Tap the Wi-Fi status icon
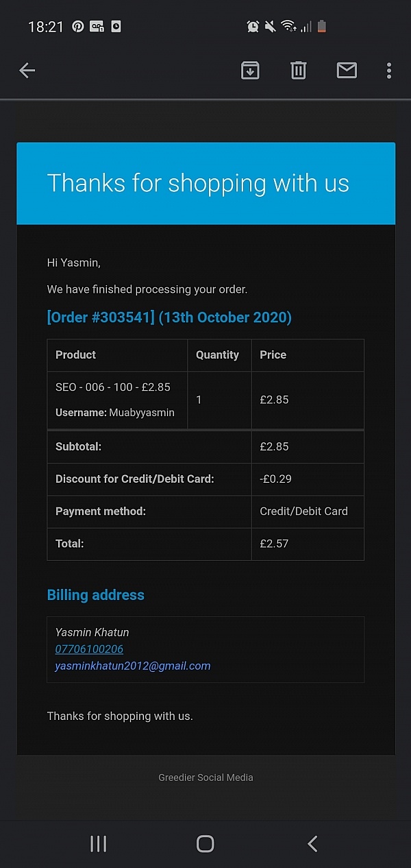The height and width of the screenshot is (868, 411). click(288, 27)
